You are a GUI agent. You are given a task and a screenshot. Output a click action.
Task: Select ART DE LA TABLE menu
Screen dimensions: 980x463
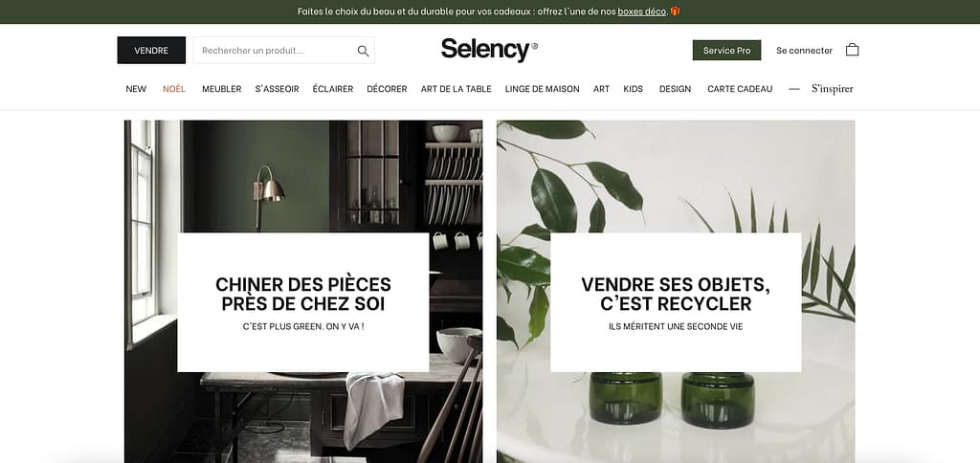coord(457,89)
